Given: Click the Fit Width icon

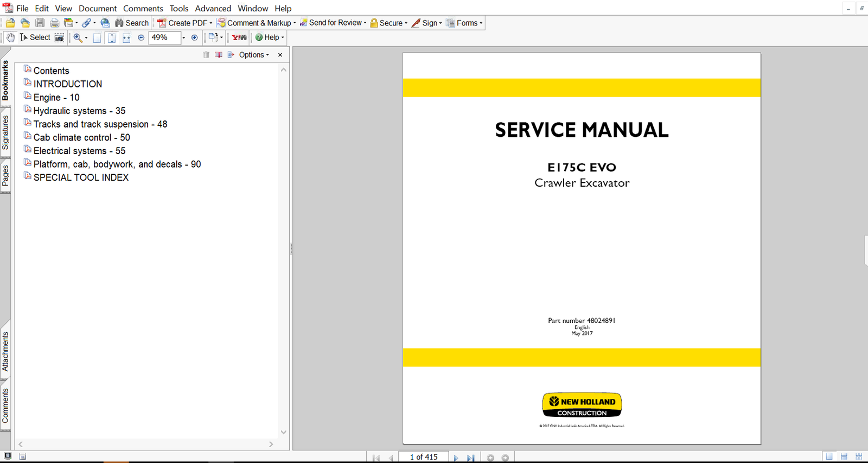Looking at the screenshot, I should coord(126,37).
